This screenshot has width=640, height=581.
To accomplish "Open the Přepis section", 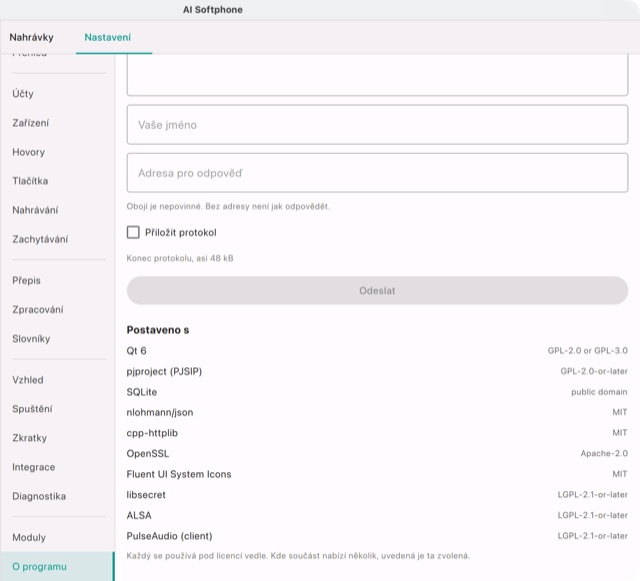I will coord(57,280).
